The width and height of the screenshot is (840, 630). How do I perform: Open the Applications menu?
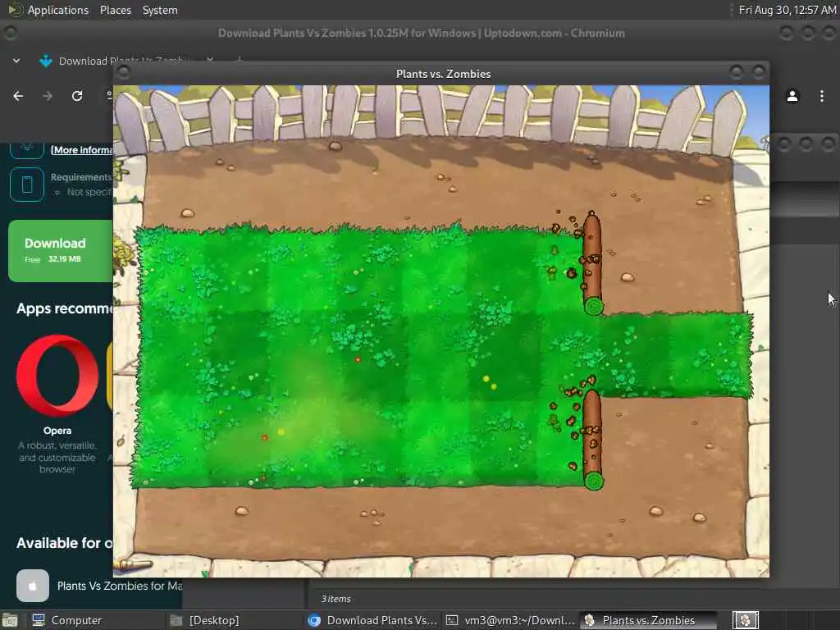pos(58,10)
